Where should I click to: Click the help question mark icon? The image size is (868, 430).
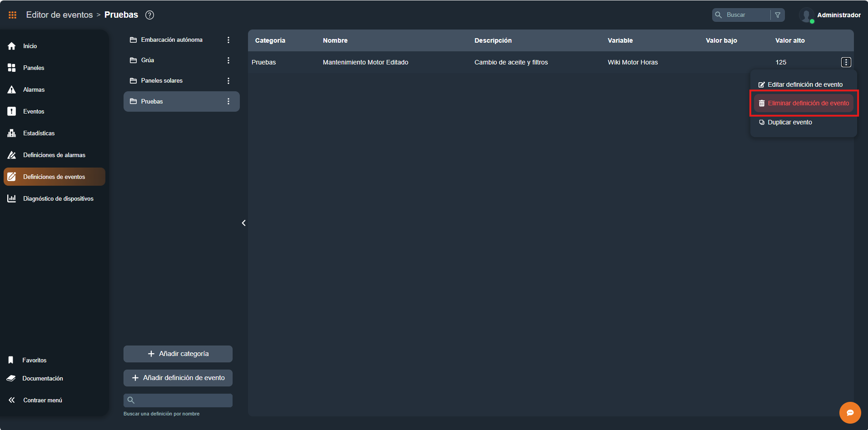(x=149, y=15)
